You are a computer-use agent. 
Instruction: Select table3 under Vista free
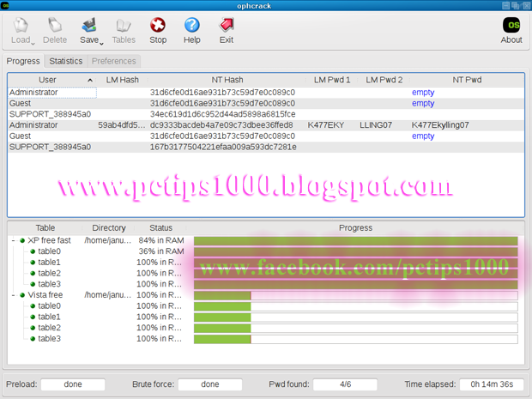coord(49,339)
